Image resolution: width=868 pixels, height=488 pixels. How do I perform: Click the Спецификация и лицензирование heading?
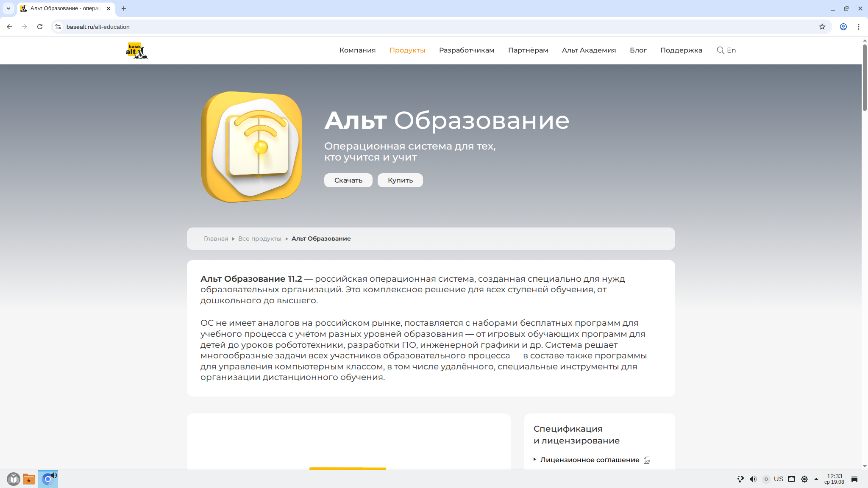coord(576,435)
